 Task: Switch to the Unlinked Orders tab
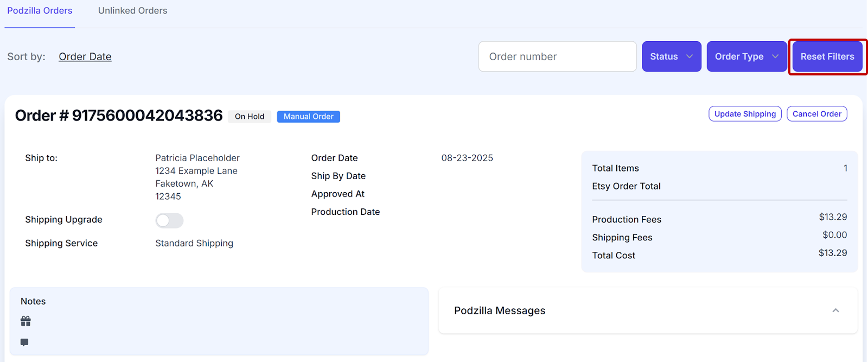tap(132, 11)
